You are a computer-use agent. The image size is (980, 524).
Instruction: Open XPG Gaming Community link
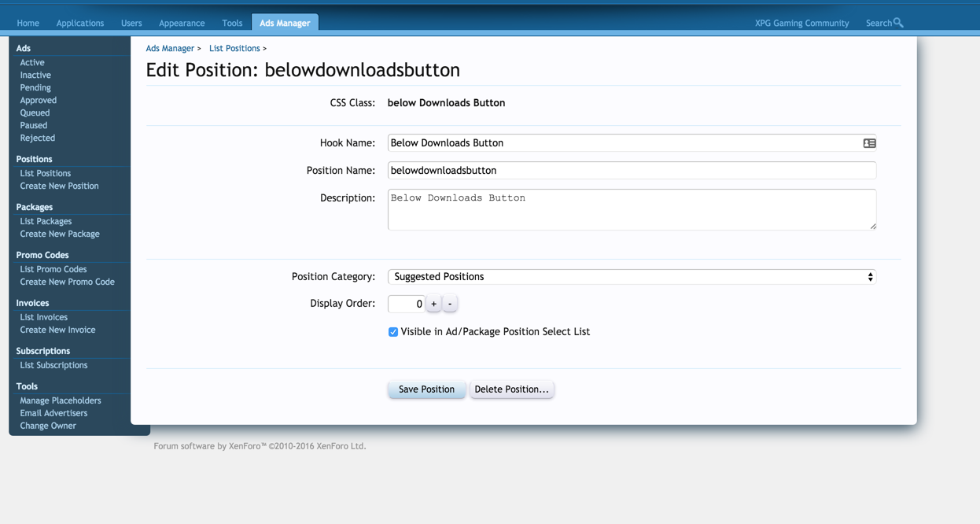point(801,23)
